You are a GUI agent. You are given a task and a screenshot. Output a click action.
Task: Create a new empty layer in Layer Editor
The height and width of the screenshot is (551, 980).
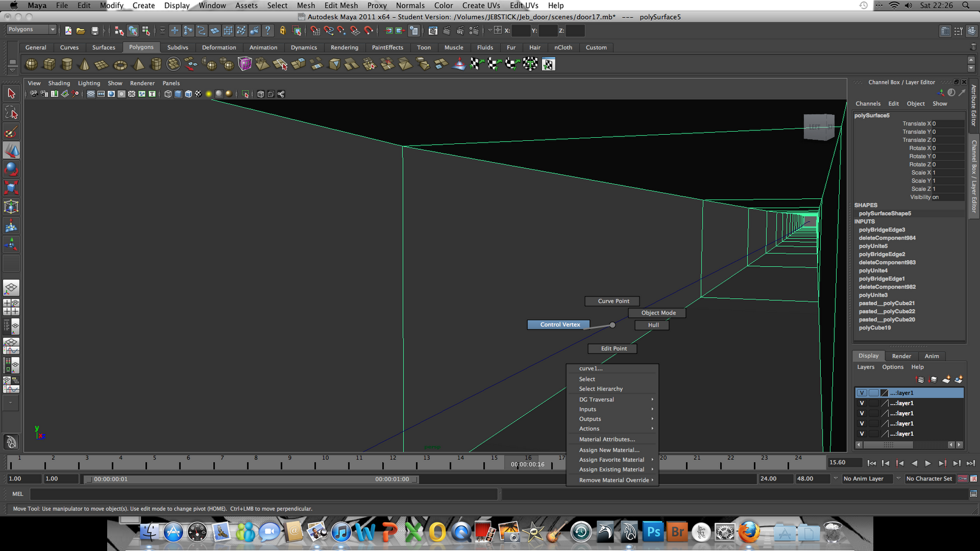(946, 380)
